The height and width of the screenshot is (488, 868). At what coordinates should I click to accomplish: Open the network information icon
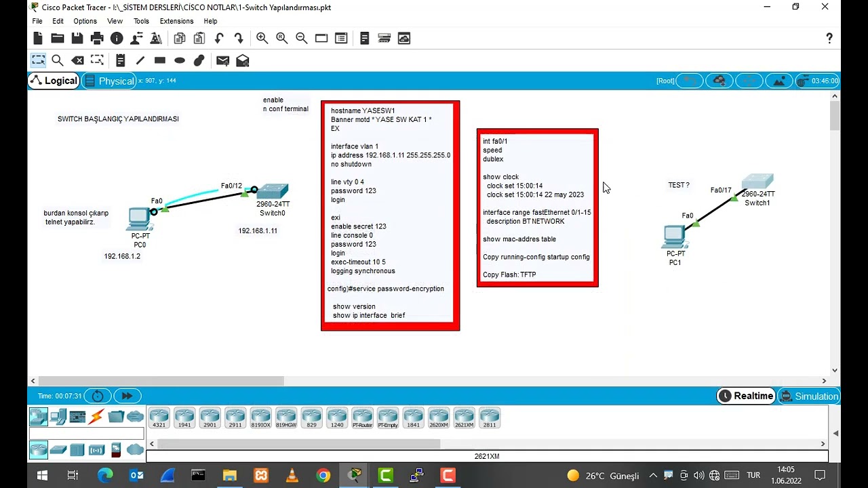click(x=117, y=39)
